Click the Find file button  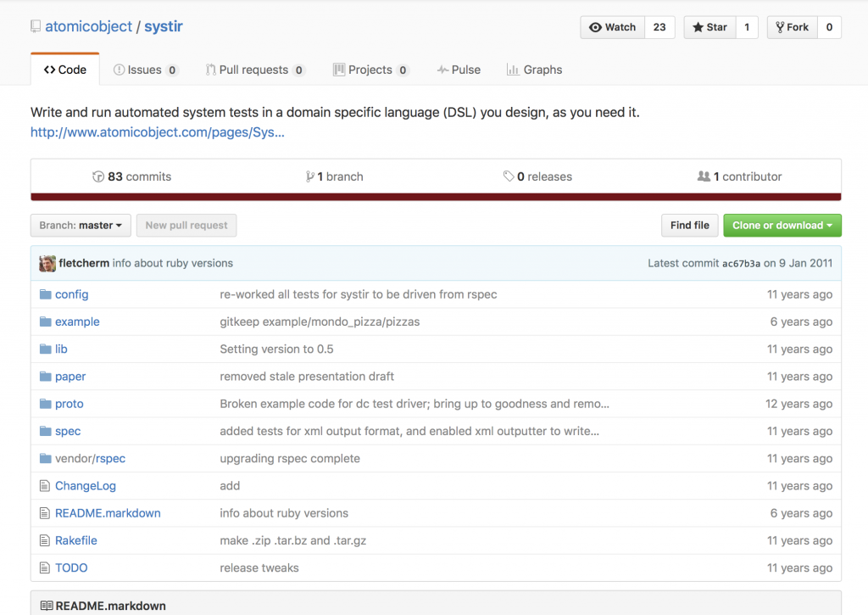(690, 226)
